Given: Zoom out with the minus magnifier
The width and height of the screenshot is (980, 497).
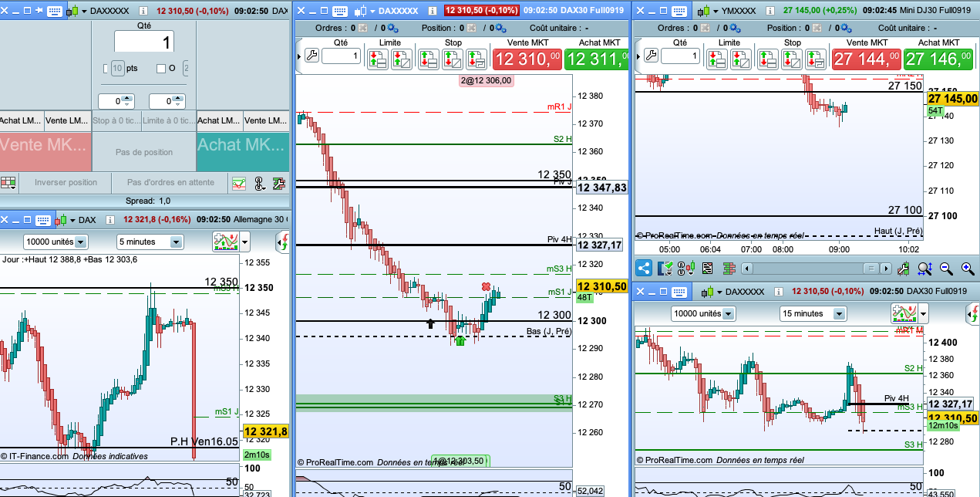Looking at the screenshot, I should click(x=946, y=268).
